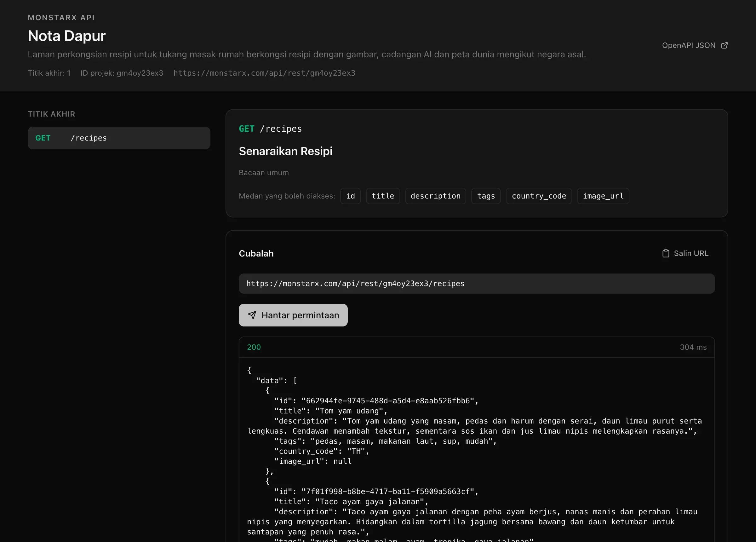The width and height of the screenshot is (756, 542).
Task: Click the "image_url": null line
Action: (313, 461)
